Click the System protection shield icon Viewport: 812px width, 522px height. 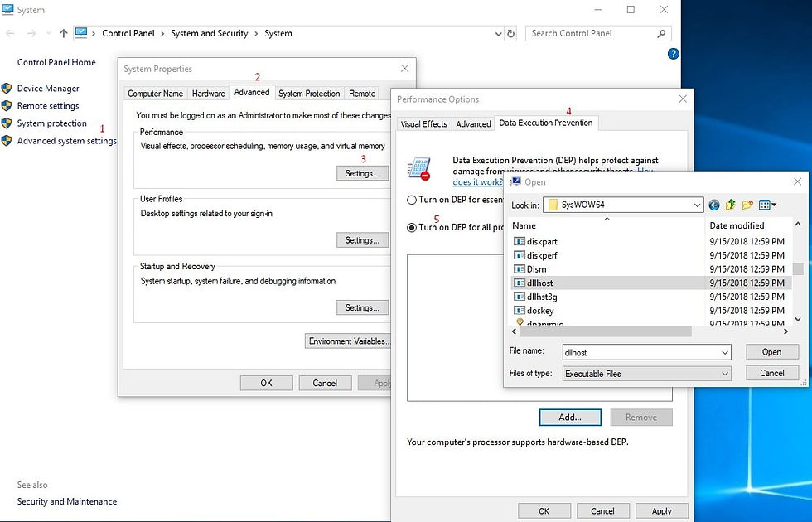[7, 123]
